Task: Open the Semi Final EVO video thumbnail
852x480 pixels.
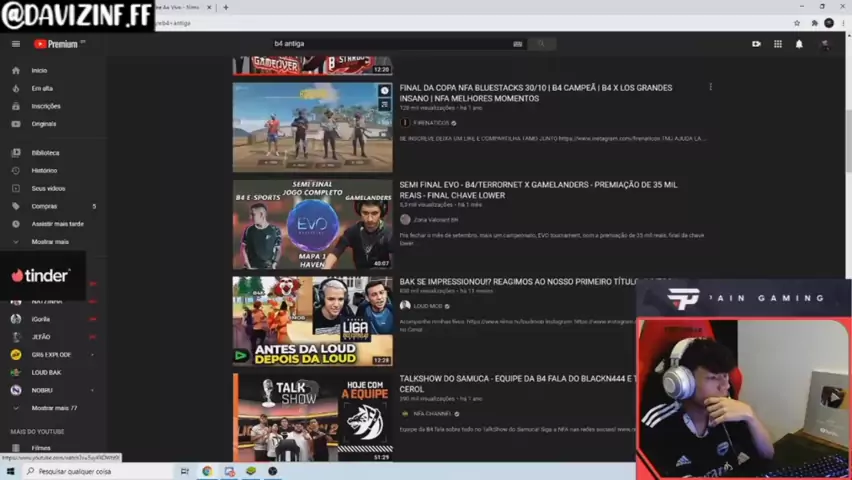Action: [x=312, y=225]
